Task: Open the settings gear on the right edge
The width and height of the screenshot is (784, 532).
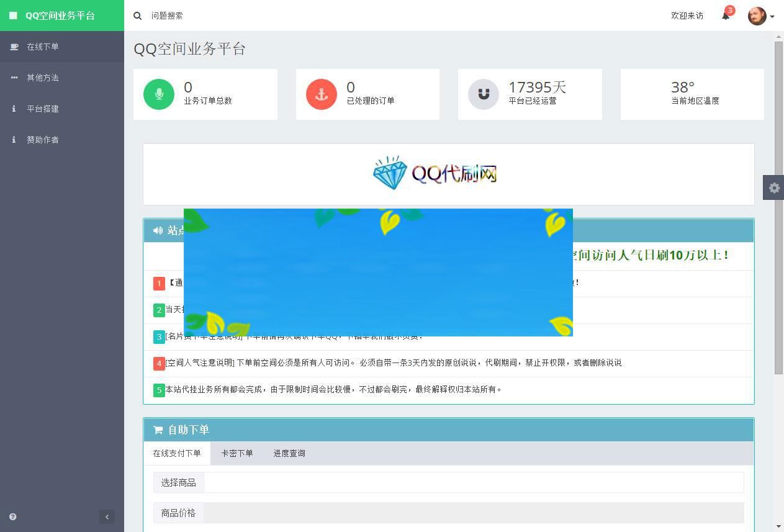Action: point(773,187)
